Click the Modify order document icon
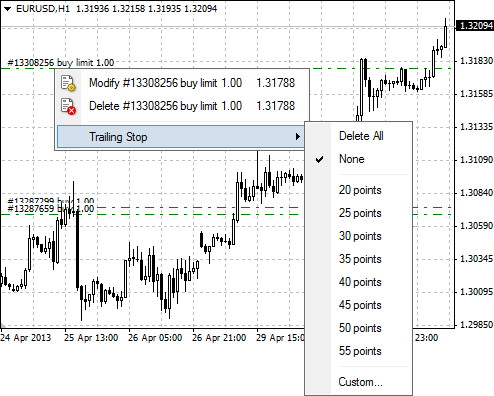The height and width of the screenshot is (396, 494). [69, 83]
